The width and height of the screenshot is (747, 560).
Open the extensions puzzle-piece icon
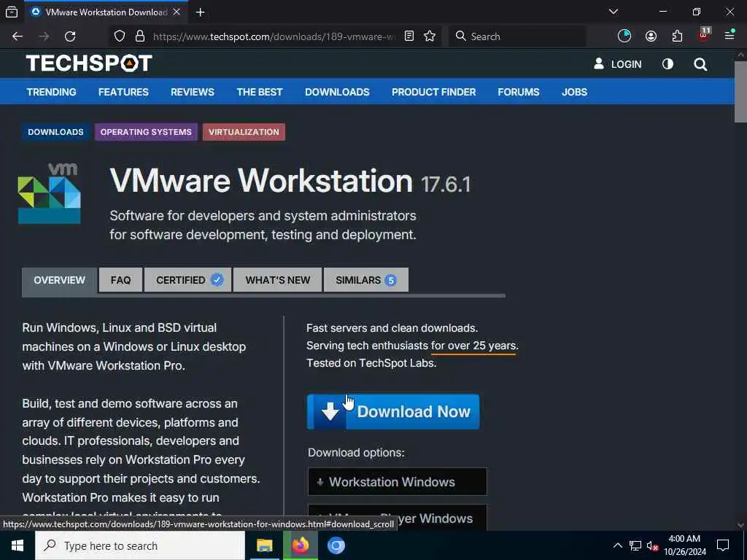[677, 36]
